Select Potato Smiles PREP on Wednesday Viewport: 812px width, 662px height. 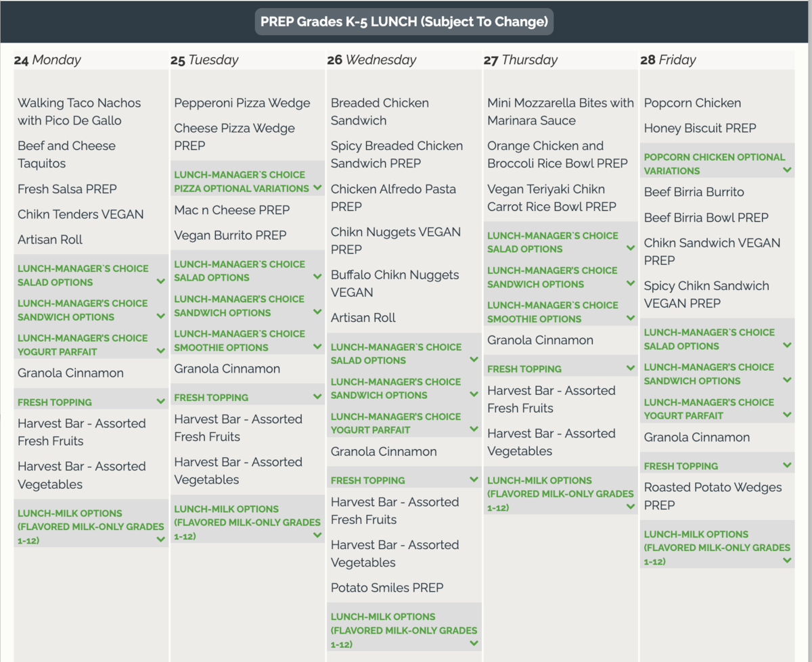[x=387, y=588]
